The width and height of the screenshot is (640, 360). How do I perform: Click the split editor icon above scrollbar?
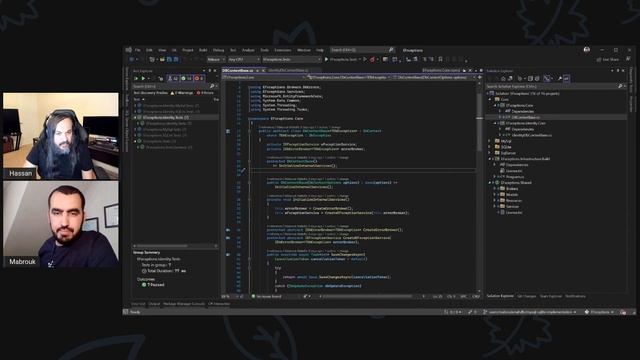click(480, 77)
